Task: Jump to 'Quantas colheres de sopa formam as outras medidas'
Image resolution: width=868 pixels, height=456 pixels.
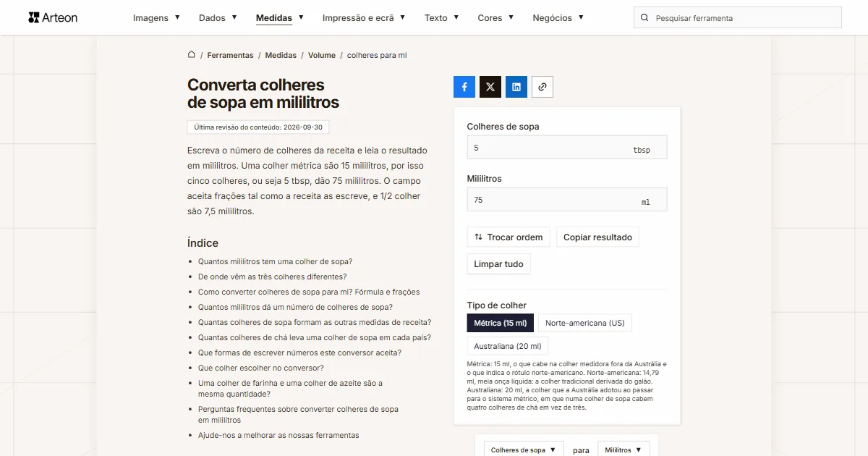Action: click(x=315, y=322)
